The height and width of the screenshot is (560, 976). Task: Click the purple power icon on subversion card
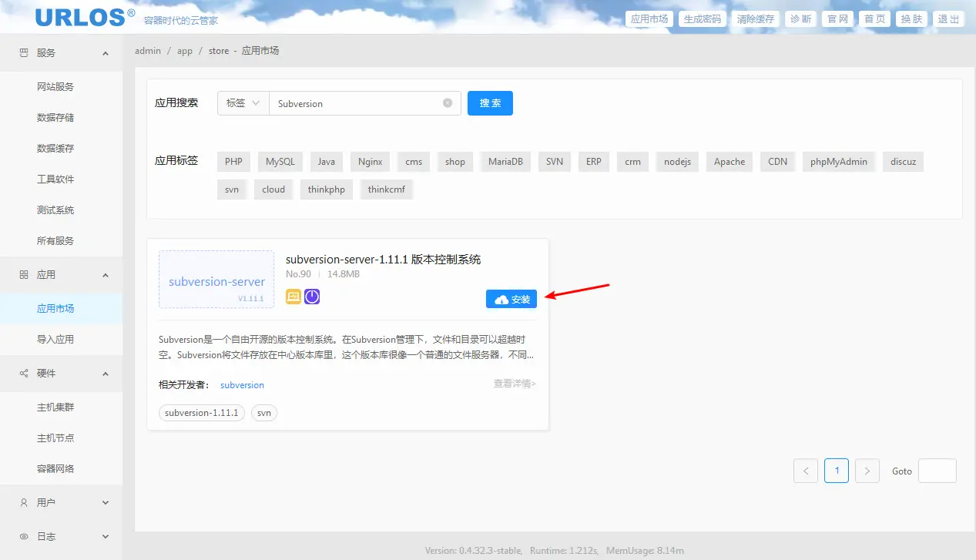click(x=312, y=297)
